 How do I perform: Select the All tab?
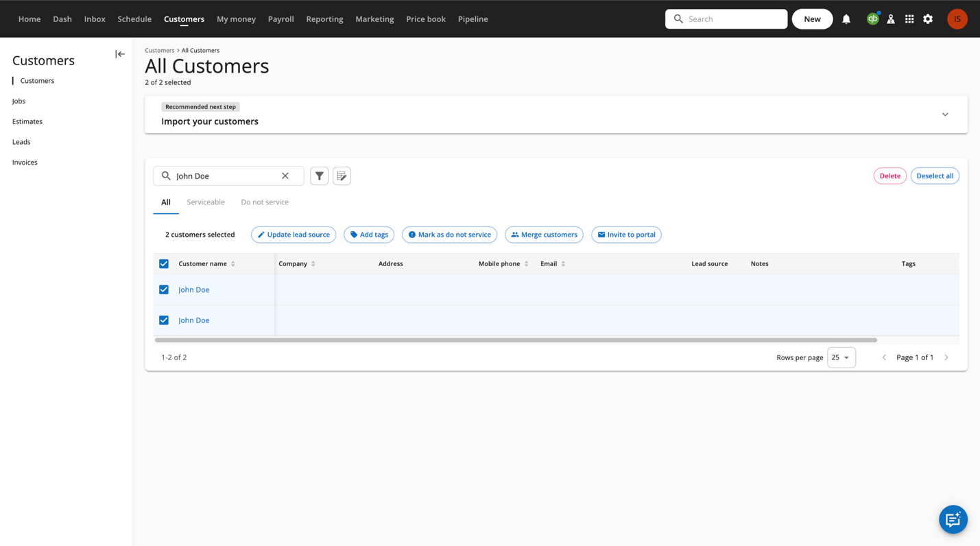[166, 202]
